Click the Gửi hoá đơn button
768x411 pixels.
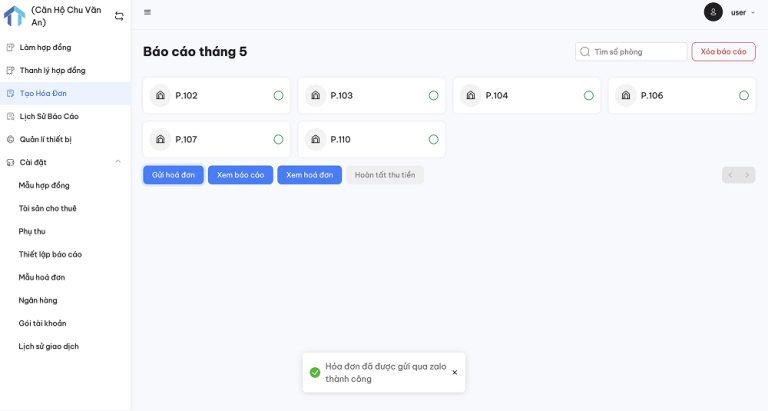coord(173,175)
